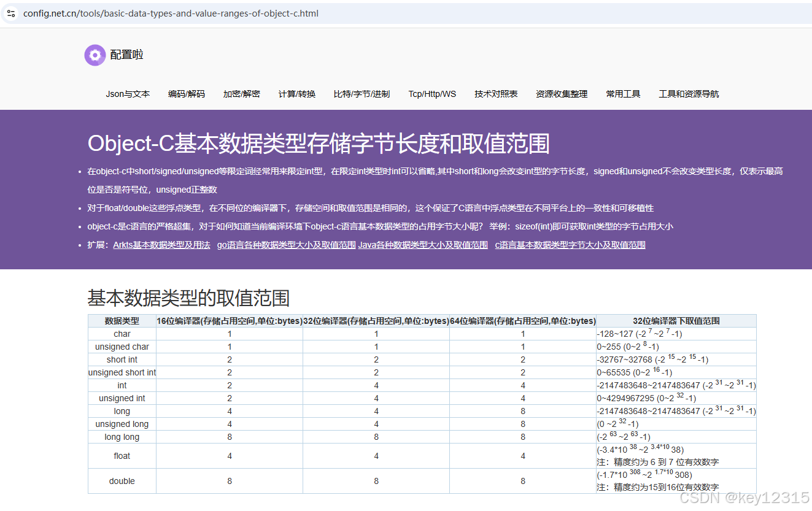The width and height of the screenshot is (812, 511).
Task: Open the 比特/字节/进制 menu
Action: pyautogui.click(x=362, y=94)
